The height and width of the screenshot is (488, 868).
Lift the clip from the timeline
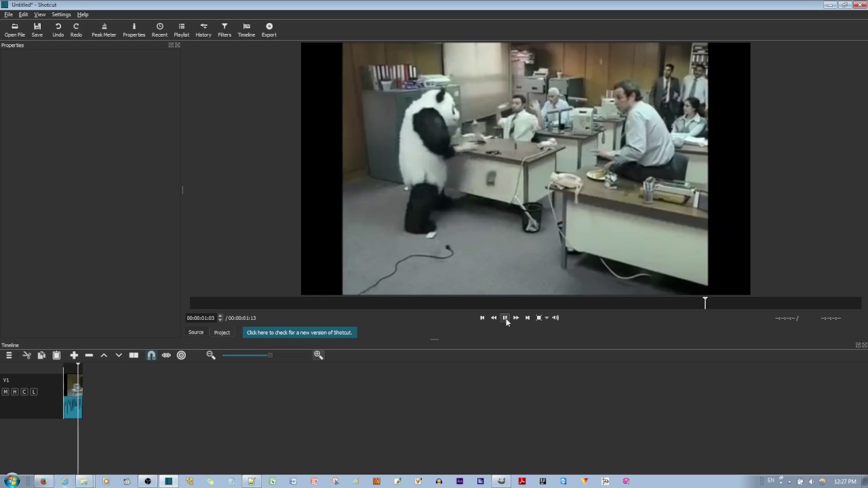point(104,355)
